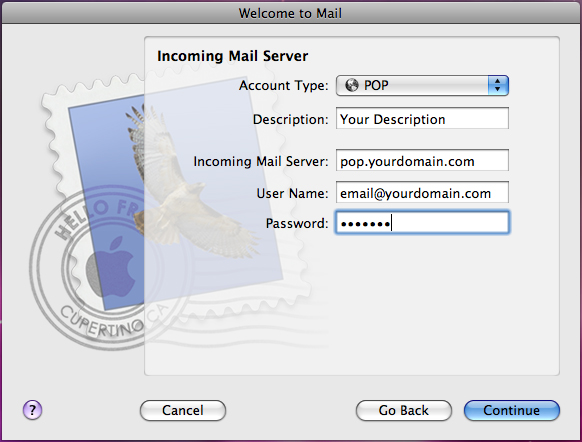Screen dimensions: 582x442
Task: Click the Account Type label
Action: pos(284,86)
